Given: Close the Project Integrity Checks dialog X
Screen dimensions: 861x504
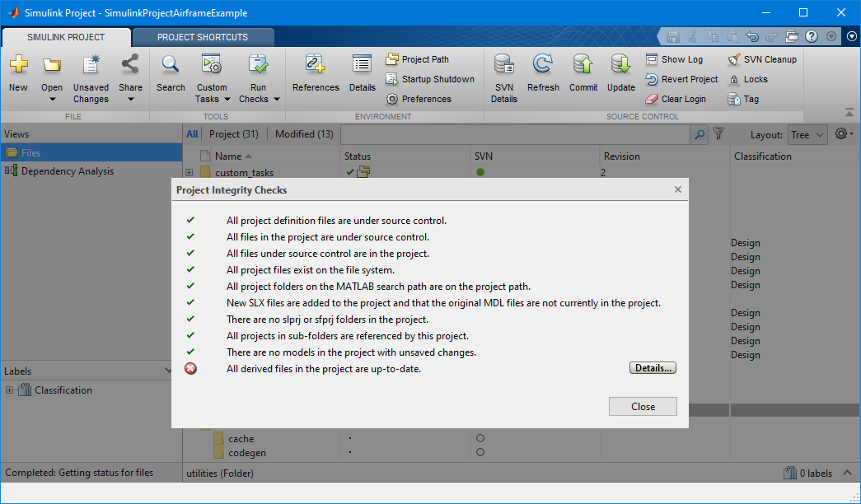Looking at the screenshot, I should (677, 189).
